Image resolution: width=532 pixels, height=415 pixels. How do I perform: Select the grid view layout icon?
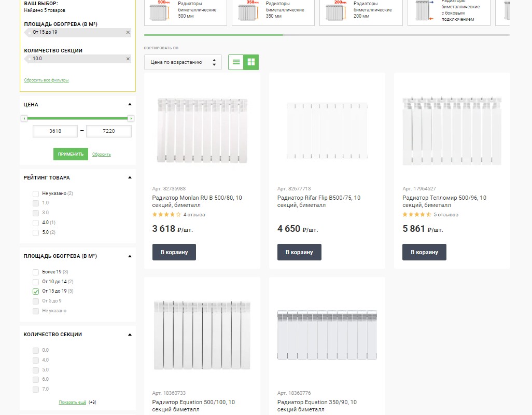point(251,62)
